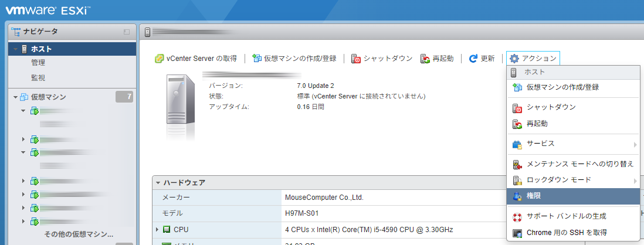Collapse the third virtual machine entry
The image size is (644, 245).
click(23, 152)
